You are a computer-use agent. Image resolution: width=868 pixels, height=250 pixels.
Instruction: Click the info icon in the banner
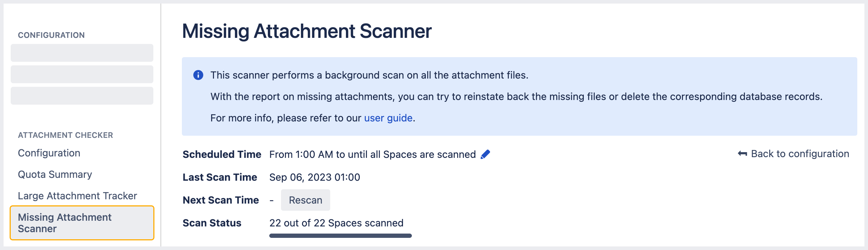pyautogui.click(x=198, y=75)
